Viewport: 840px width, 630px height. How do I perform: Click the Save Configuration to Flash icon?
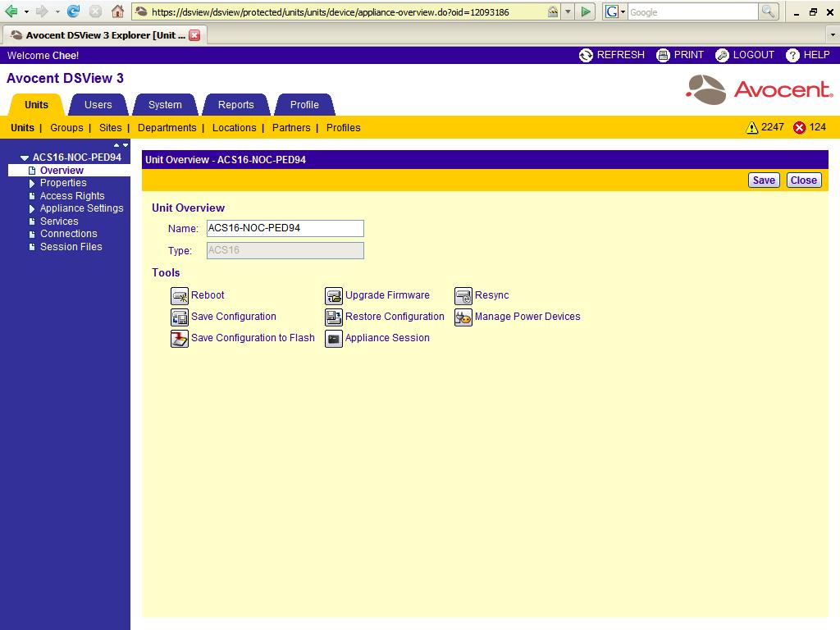click(179, 339)
